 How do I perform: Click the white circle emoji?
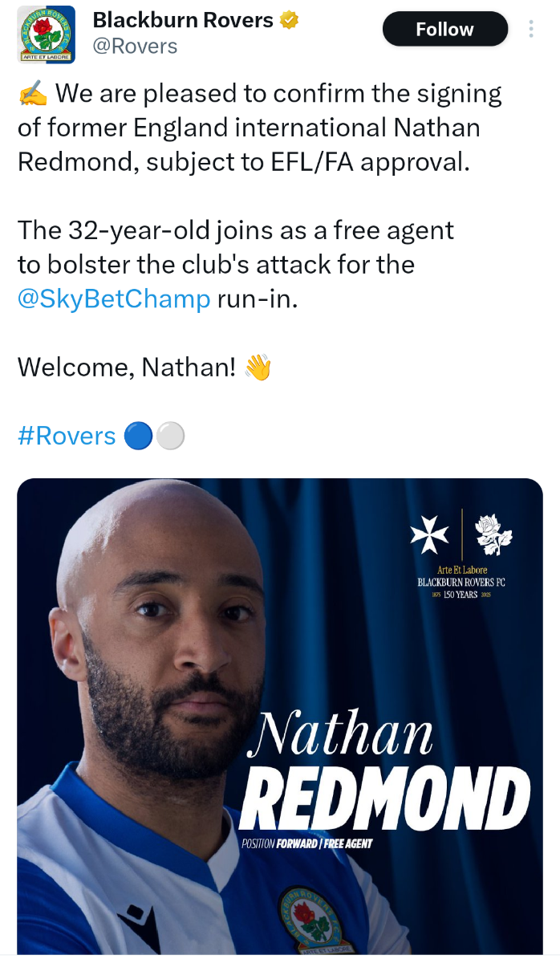coord(170,436)
